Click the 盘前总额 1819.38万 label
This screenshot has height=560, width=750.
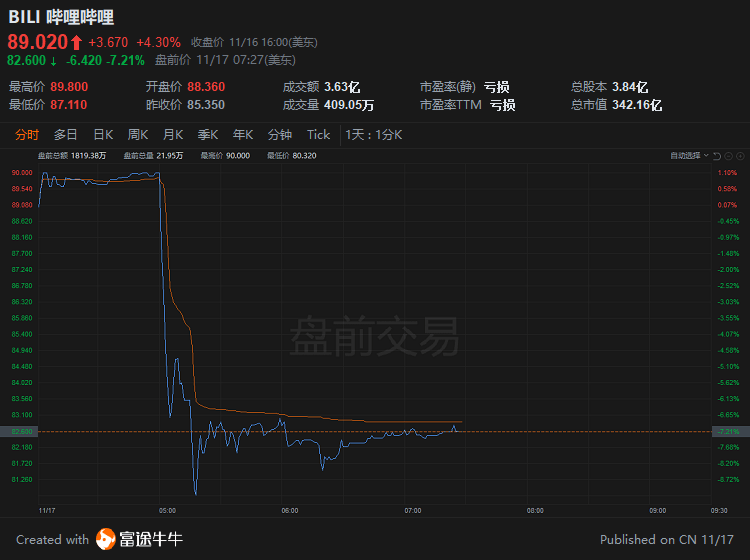[x=72, y=155]
